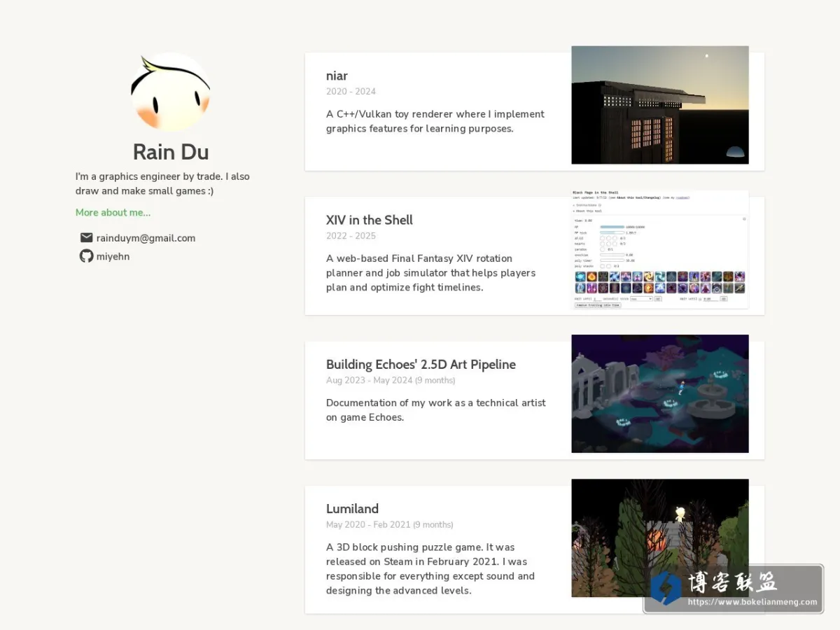The width and height of the screenshot is (840, 630).
Task: Click the Rain Du name heading
Action: [x=171, y=152]
